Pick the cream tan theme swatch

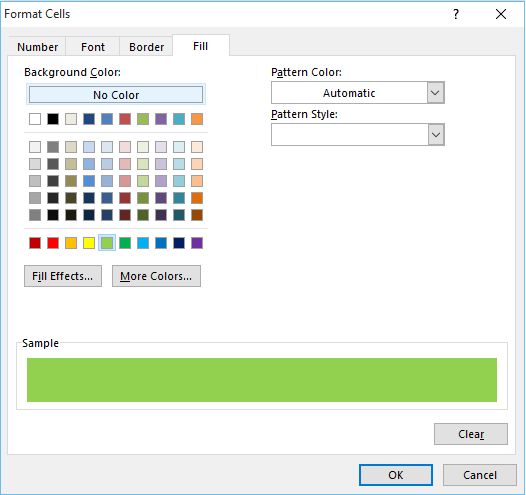(x=71, y=119)
